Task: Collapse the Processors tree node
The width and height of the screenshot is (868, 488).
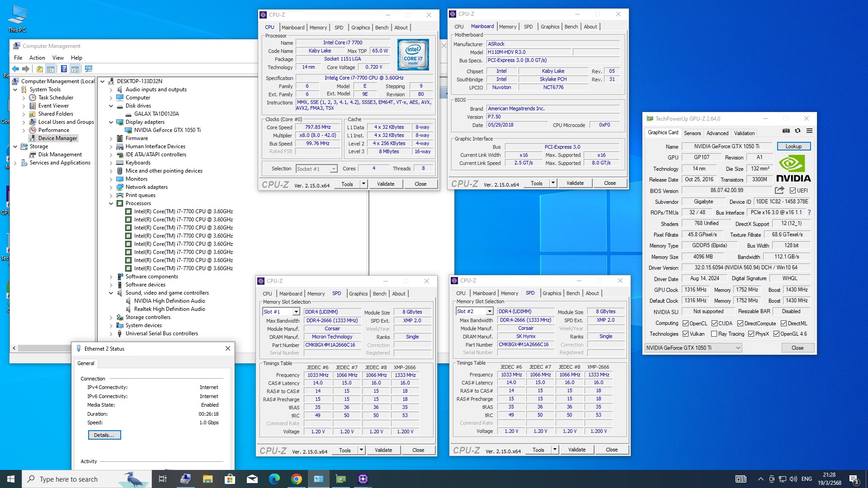Action: point(111,203)
